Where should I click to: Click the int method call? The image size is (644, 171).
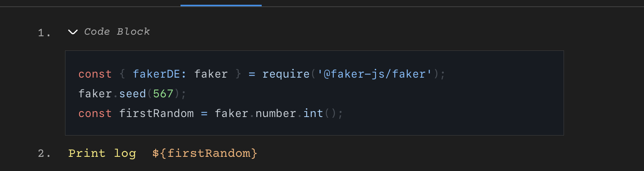(x=313, y=113)
